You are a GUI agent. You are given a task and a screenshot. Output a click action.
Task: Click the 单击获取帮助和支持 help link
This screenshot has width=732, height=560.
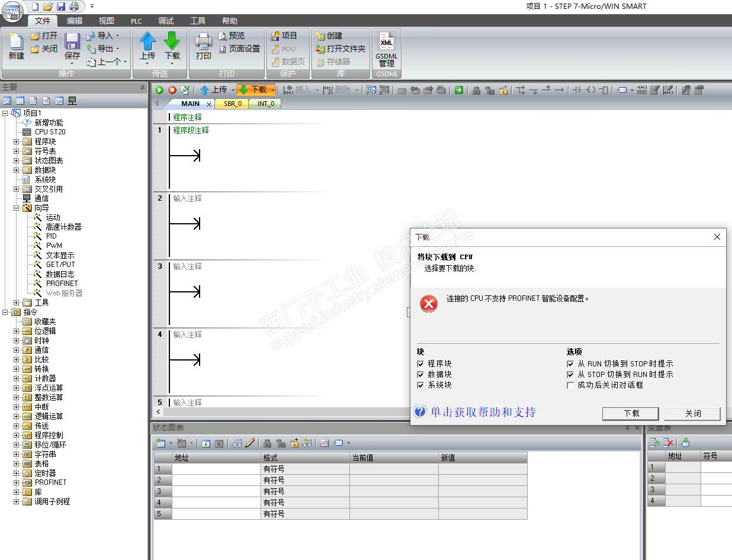click(483, 412)
